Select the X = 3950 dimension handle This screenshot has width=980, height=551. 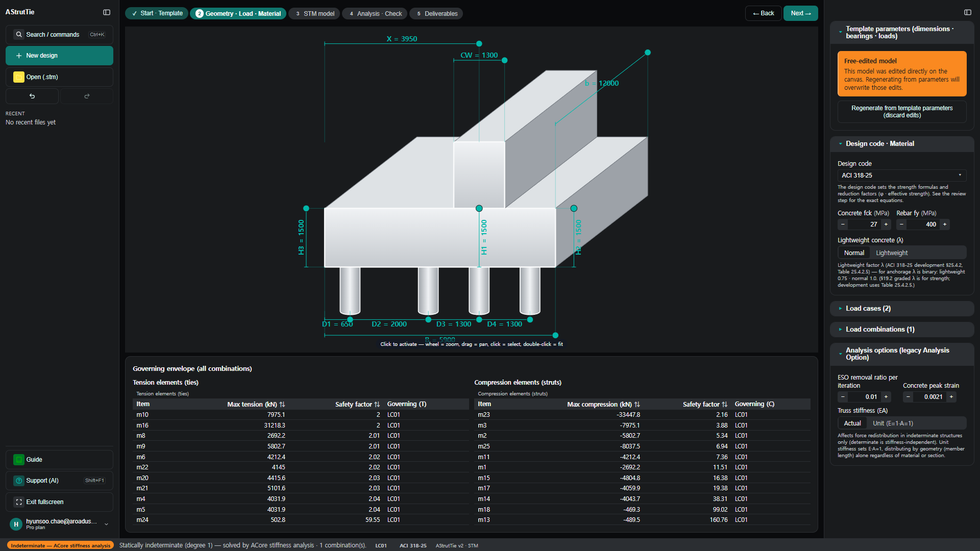click(479, 44)
